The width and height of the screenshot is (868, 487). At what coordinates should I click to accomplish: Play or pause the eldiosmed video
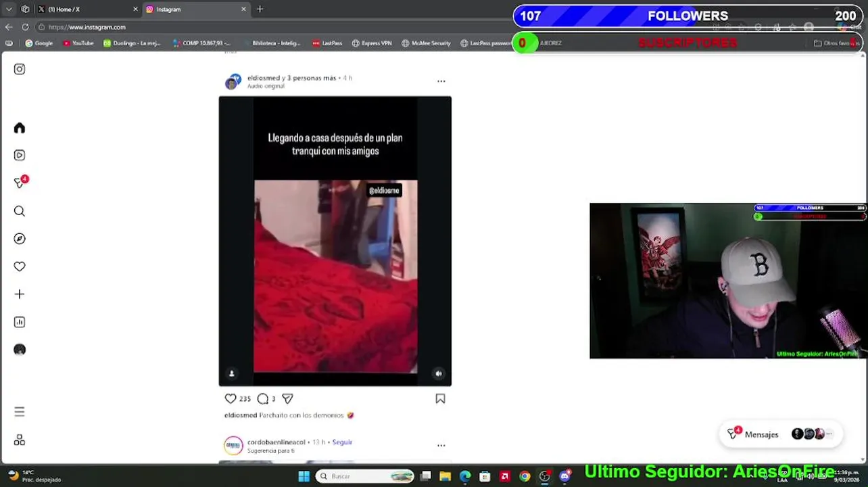click(335, 241)
